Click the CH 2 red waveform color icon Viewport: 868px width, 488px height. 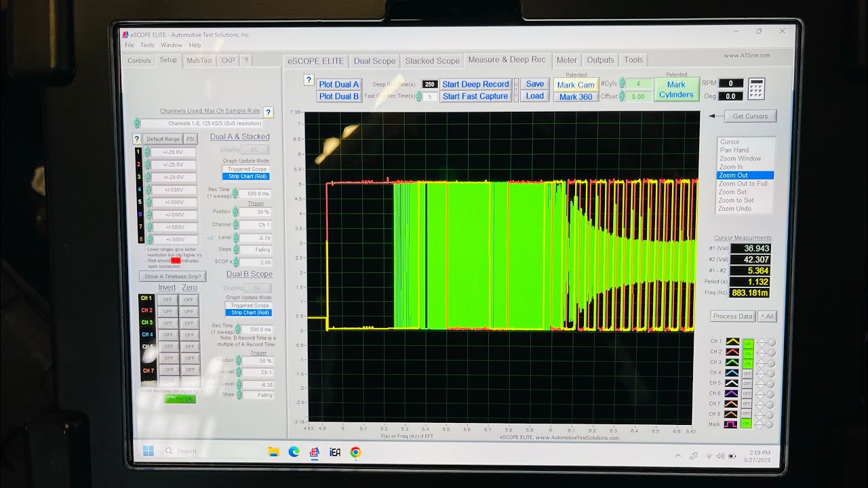coord(732,352)
